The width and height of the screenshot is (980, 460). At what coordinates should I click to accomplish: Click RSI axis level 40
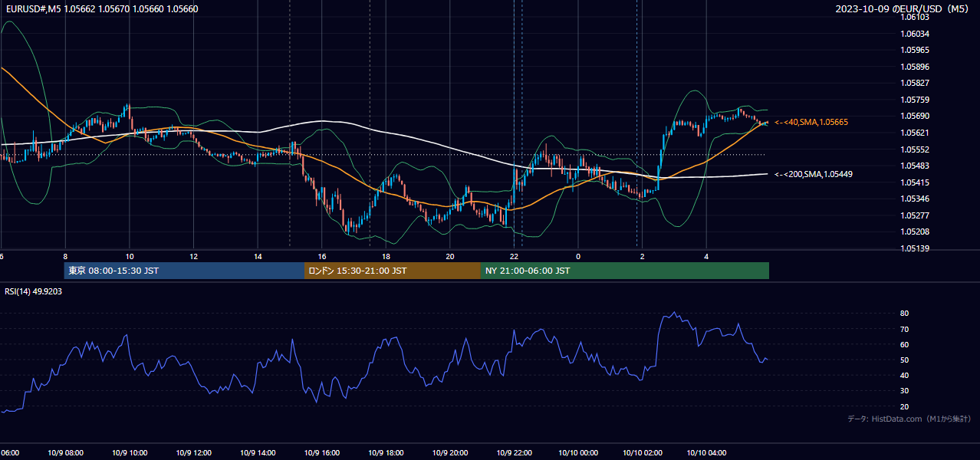905,375
